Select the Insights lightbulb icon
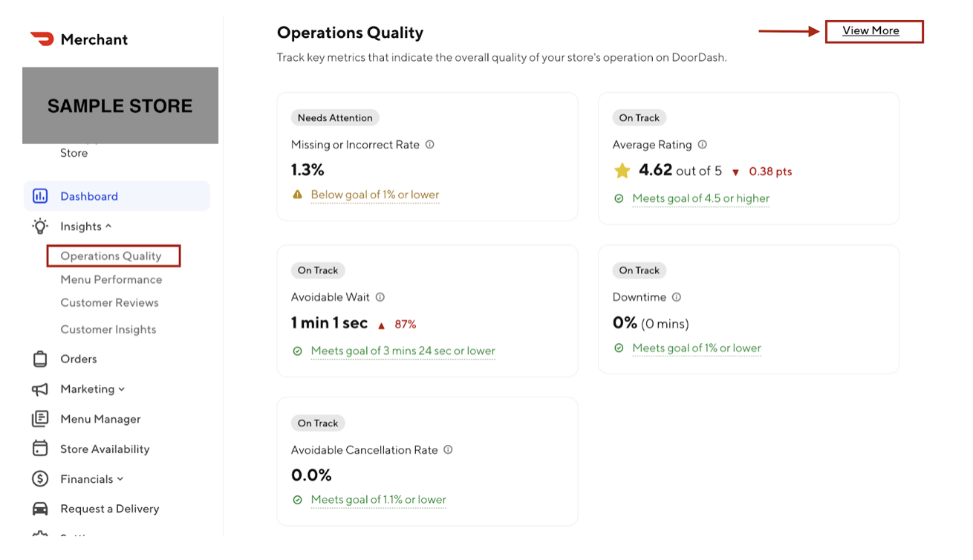This screenshot has height=560, width=973. point(40,226)
